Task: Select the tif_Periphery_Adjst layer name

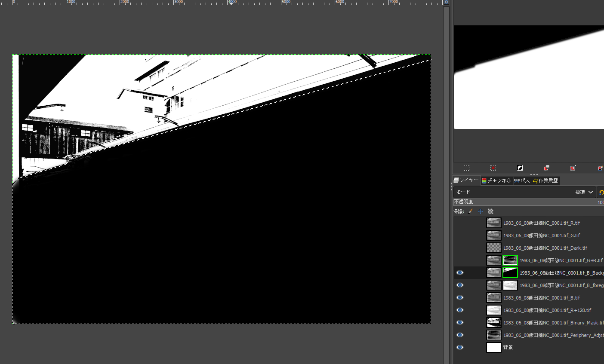Action: (554, 335)
